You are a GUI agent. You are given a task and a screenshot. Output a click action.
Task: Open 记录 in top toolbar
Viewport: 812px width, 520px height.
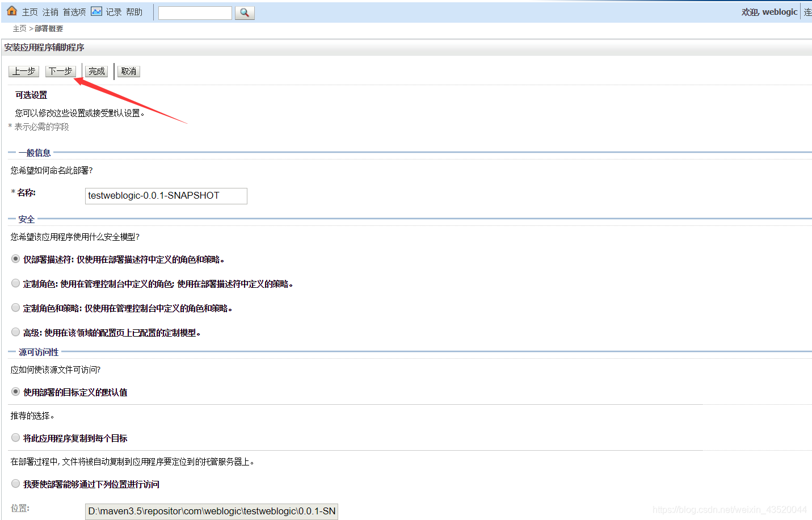point(113,12)
